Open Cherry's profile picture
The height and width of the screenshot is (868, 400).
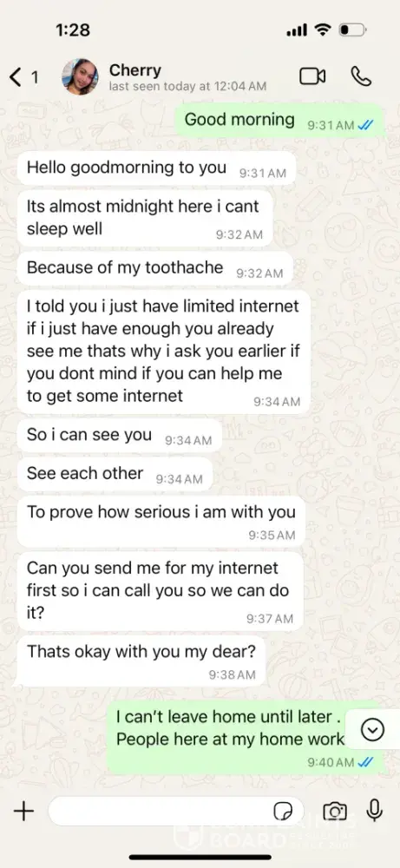pos(80,77)
